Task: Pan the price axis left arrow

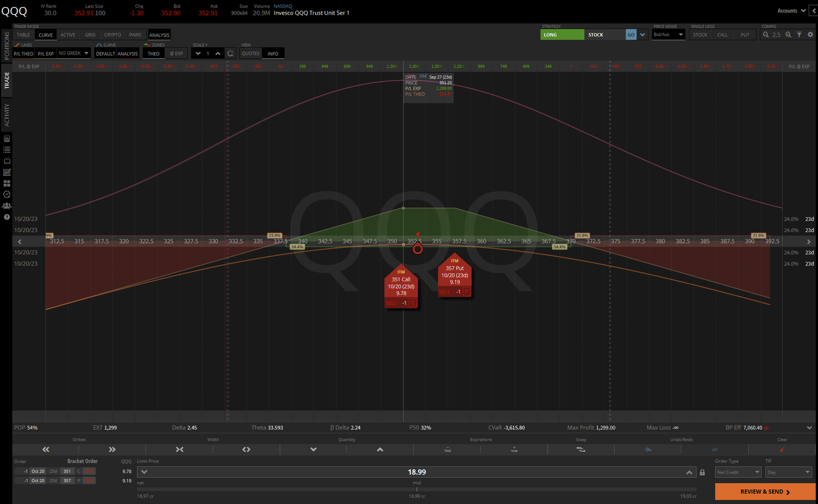Action: coord(20,242)
